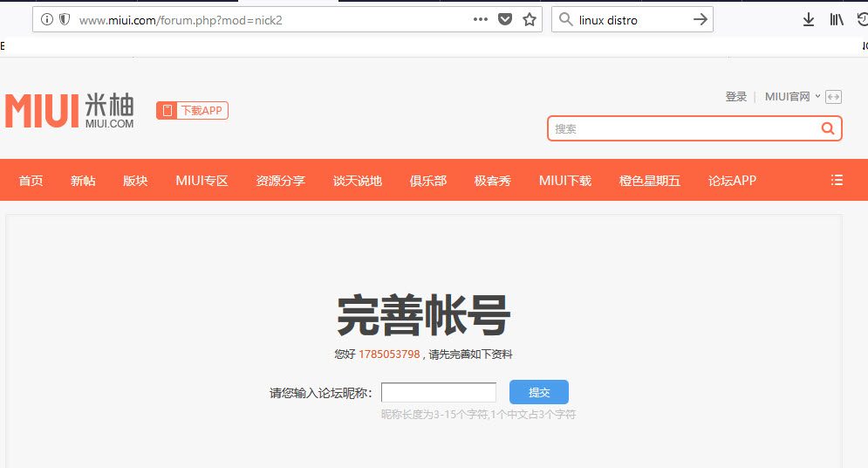This screenshot has height=468, width=868.
Task: Click the 登录 login link
Action: [x=735, y=97]
